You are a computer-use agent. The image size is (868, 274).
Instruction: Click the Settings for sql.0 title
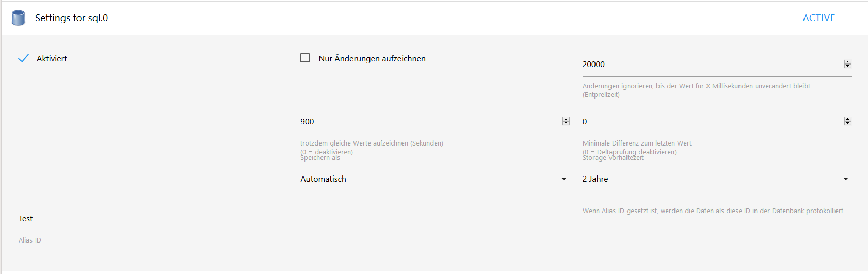(72, 18)
